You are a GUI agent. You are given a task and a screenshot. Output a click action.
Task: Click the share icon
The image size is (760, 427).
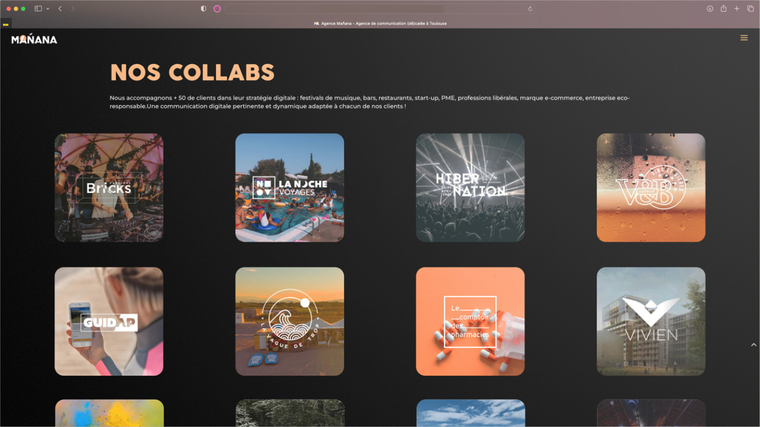click(x=723, y=8)
